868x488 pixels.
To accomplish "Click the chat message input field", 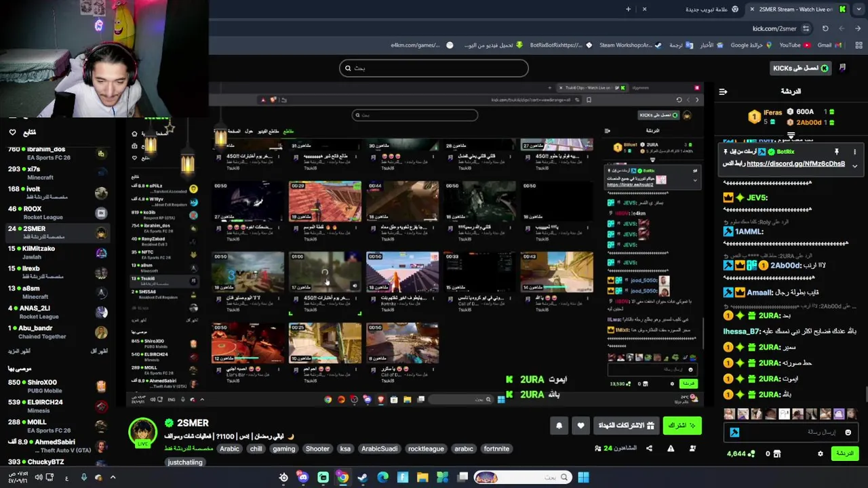I will [790, 432].
